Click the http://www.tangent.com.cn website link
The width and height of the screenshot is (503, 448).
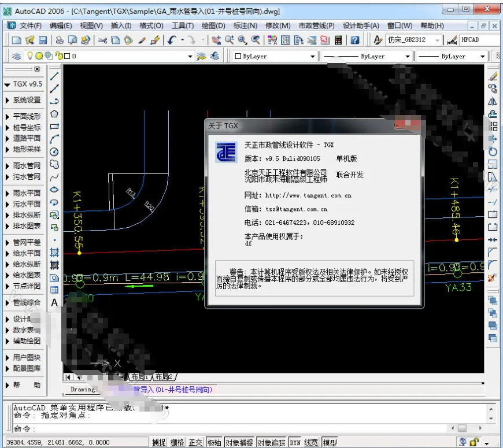(308, 195)
